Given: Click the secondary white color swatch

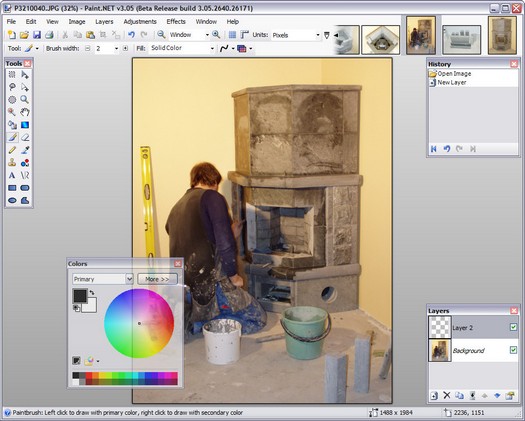Looking at the screenshot, I should (90, 306).
